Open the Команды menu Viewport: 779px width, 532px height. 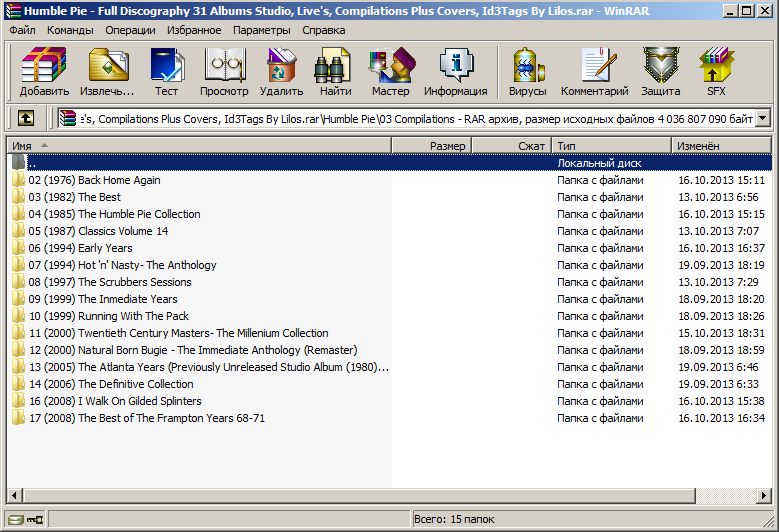coord(70,30)
